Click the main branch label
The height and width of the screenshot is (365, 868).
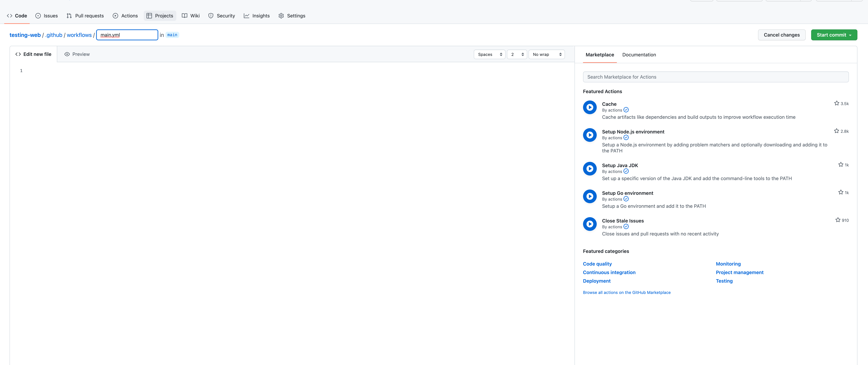tap(172, 35)
